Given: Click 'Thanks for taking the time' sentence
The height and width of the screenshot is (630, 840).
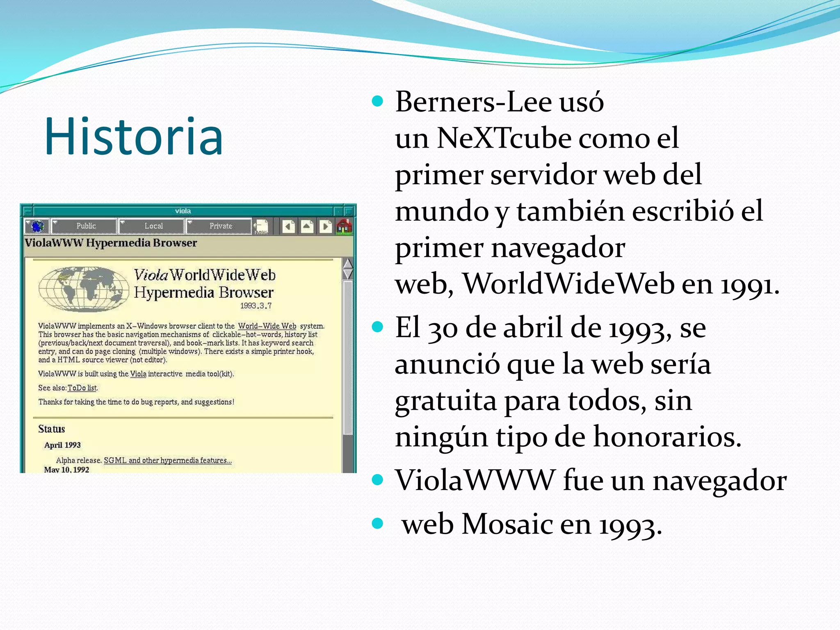Looking at the screenshot, I should (x=136, y=402).
